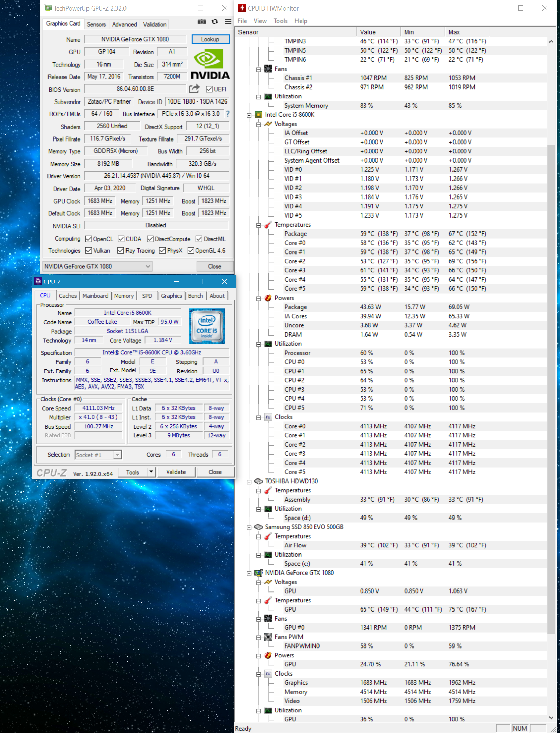
Task: Click the CPU Temperatures thermometer icon
Action: (x=268, y=225)
